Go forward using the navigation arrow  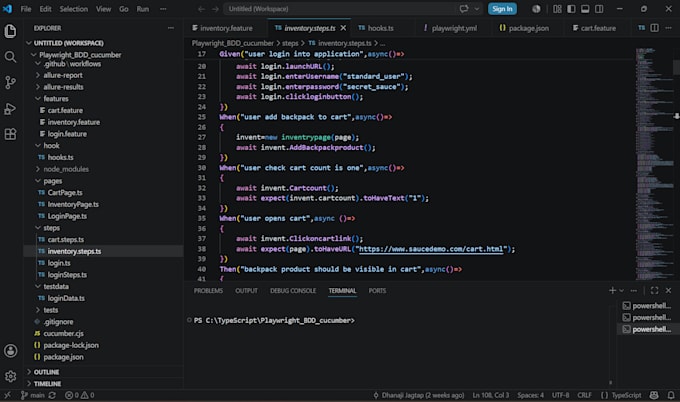tap(215, 9)
